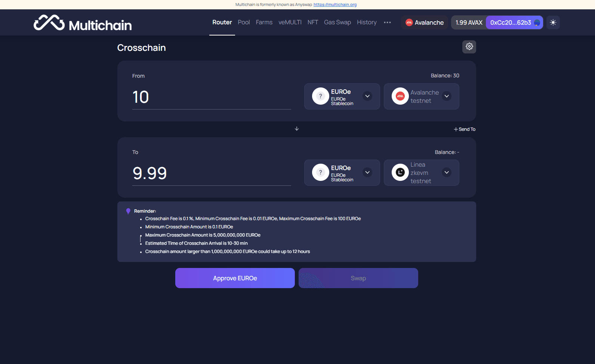Click the + Send To link

tap(465, 129)
